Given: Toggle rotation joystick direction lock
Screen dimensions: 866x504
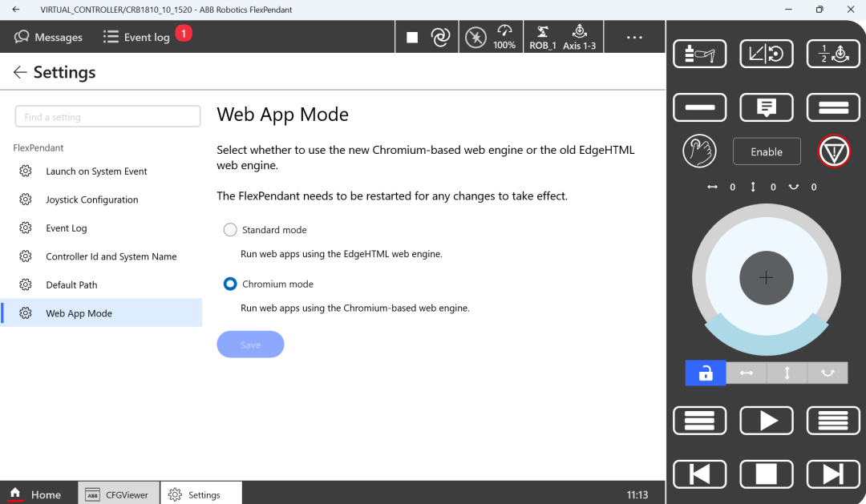Looking at the screenshot, I should pyautogui.click(x=828, y=373).
